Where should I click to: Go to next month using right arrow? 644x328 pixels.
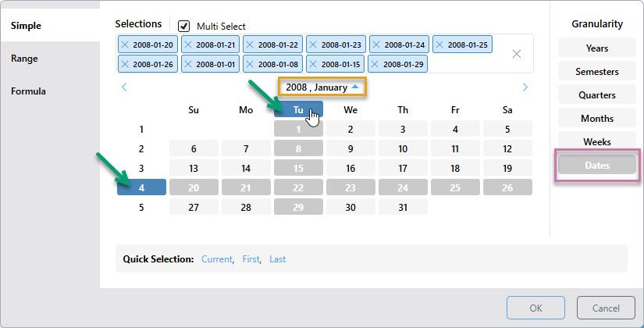click(x=525, y=87)
